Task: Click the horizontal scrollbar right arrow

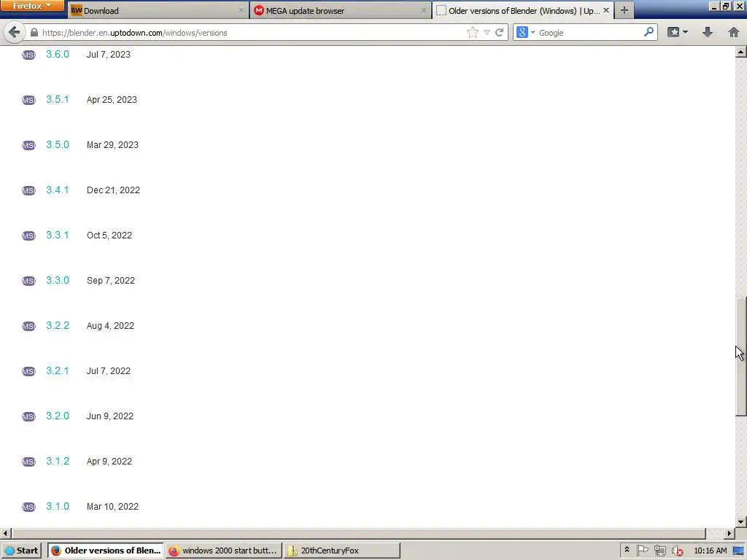Action: [729, 533]
